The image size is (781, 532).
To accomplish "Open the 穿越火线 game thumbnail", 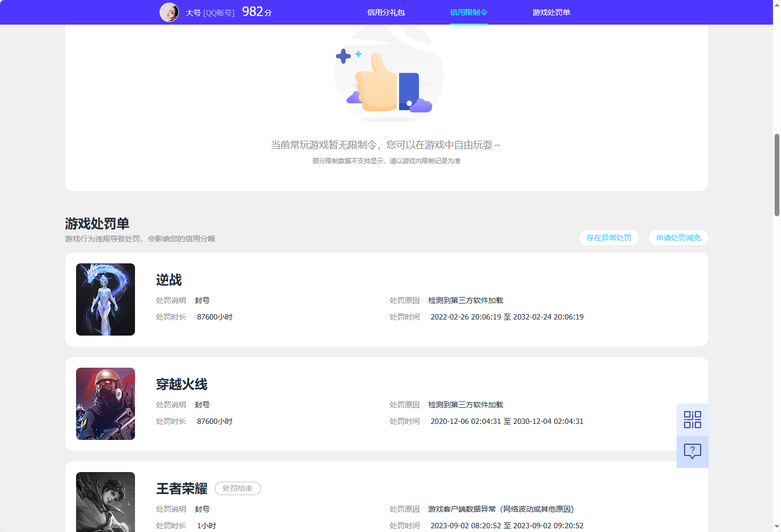I will pyautogui.click(x=105, y=404).
